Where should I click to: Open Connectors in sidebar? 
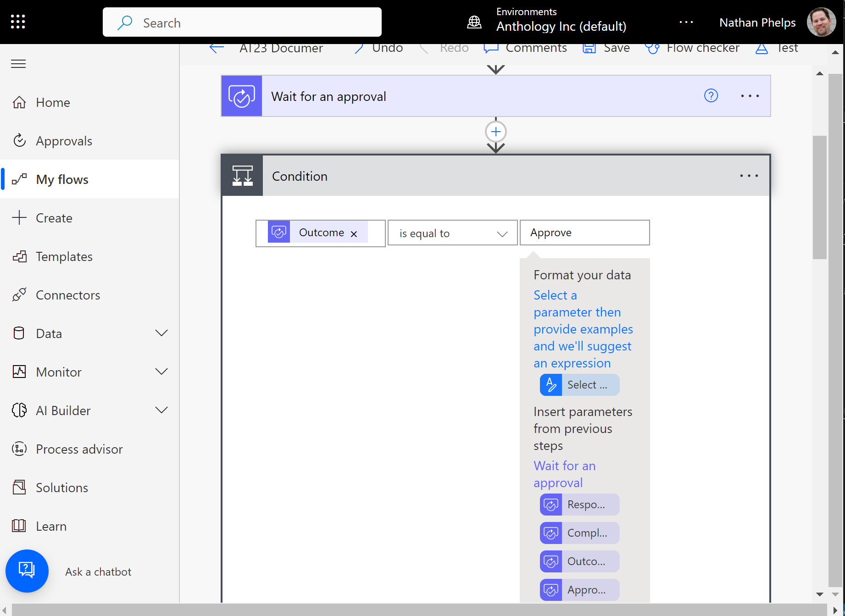coord(89,295)
